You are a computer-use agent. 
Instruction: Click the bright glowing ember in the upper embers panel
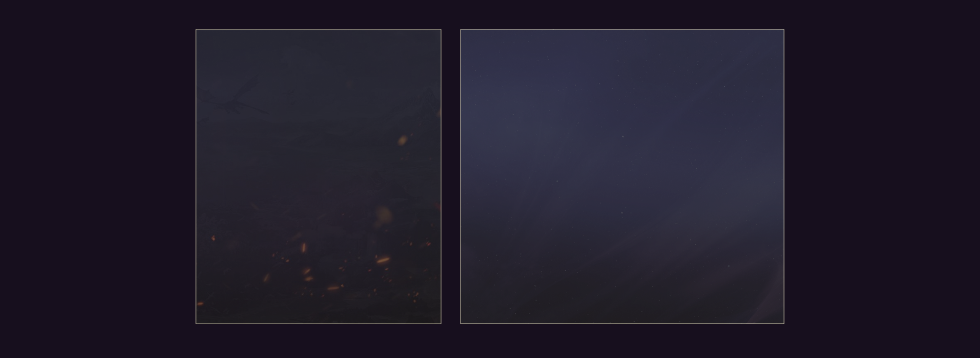[402, 140]
